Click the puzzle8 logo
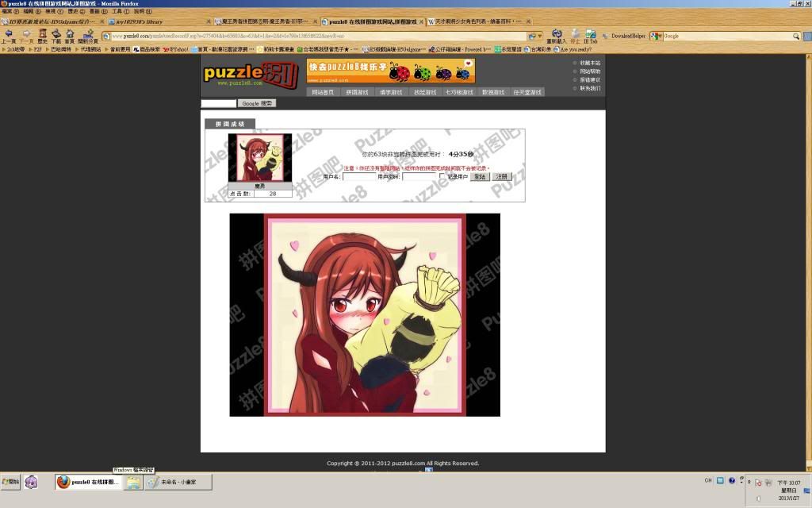Viewport: 812px width, 508px height. [x=250, y=75]
